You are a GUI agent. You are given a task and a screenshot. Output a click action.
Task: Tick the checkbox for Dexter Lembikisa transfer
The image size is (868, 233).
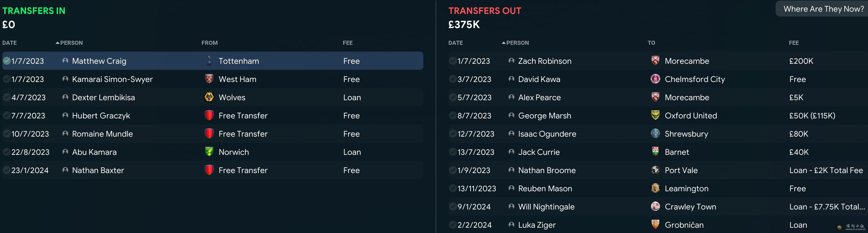(6, 97)
